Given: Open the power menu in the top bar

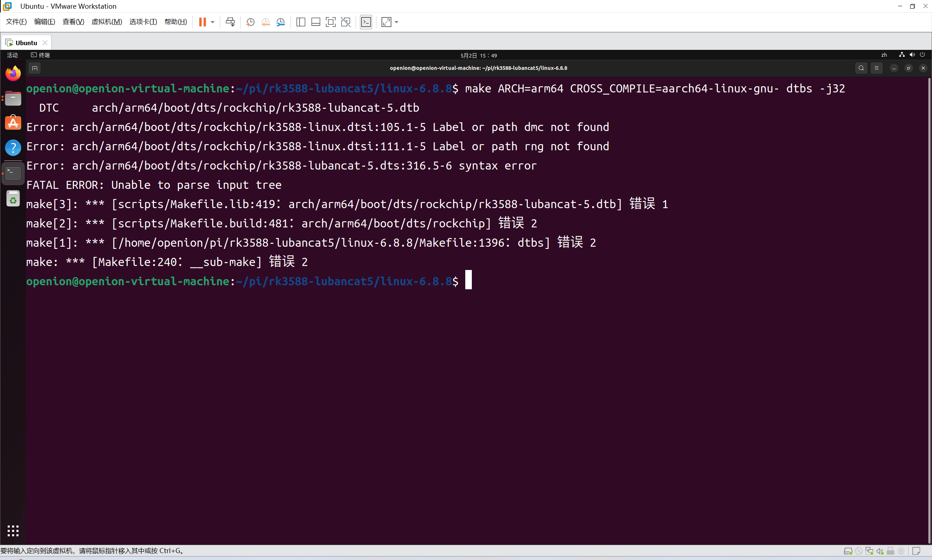Looking at the screenshot, I should 922,55.
